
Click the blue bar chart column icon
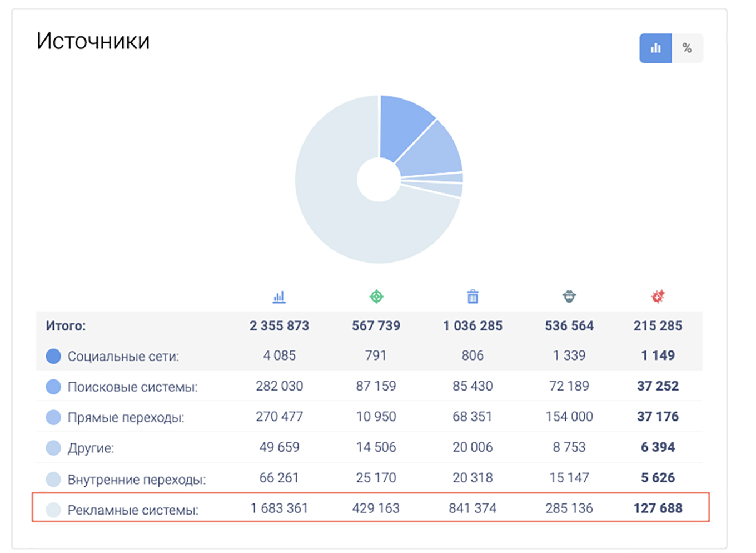coord(279,297)
